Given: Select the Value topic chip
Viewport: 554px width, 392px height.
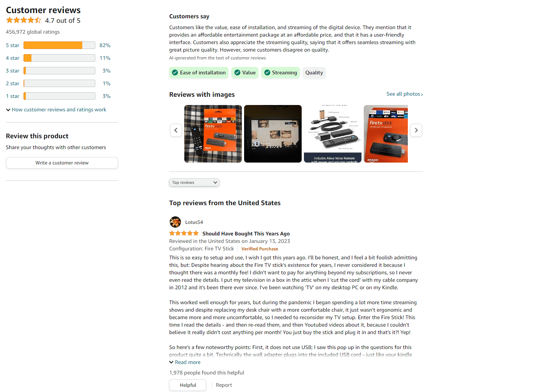Looking at the screenshot, I should pos(245,72).
